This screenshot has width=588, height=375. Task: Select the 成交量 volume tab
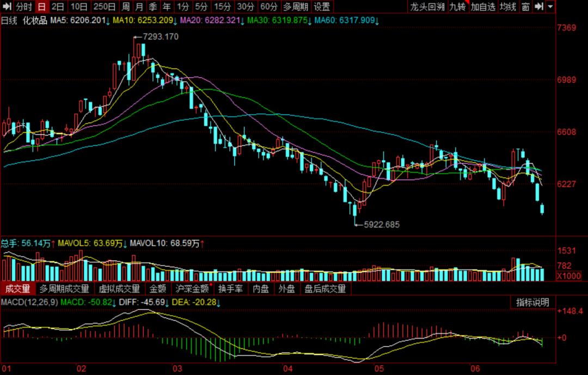[x=17, y=289]
